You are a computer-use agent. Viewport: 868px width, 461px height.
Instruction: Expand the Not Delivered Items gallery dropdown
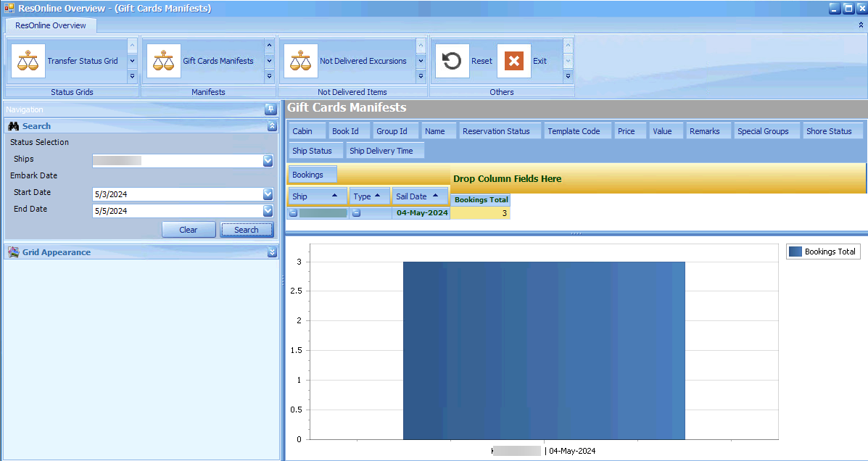[x=421, y=76]
